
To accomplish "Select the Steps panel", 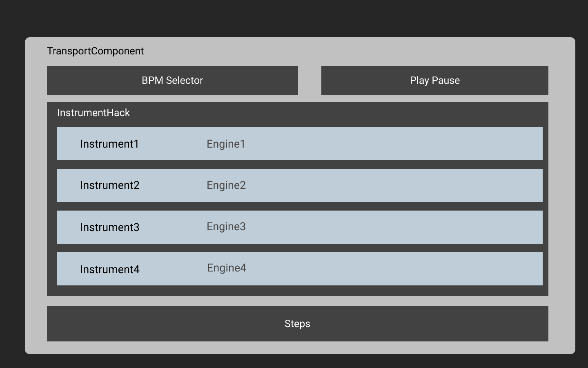I will [297, 323].
